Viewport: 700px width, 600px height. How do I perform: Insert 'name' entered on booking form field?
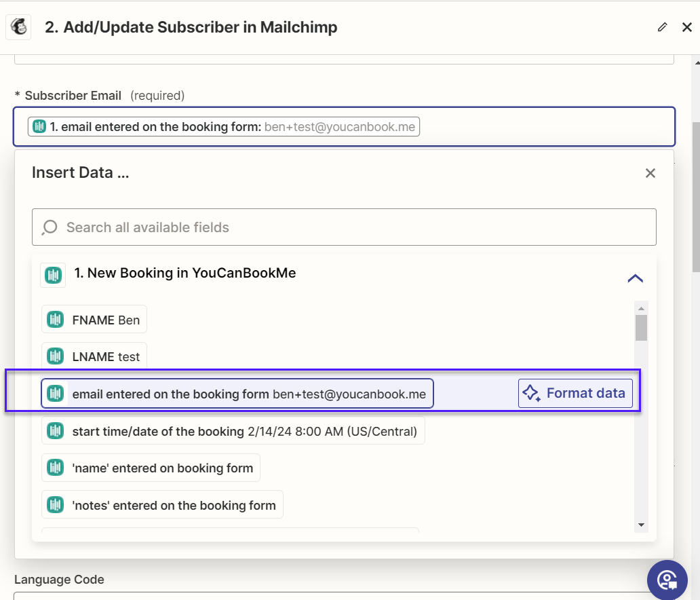click(x=151, y=468)
